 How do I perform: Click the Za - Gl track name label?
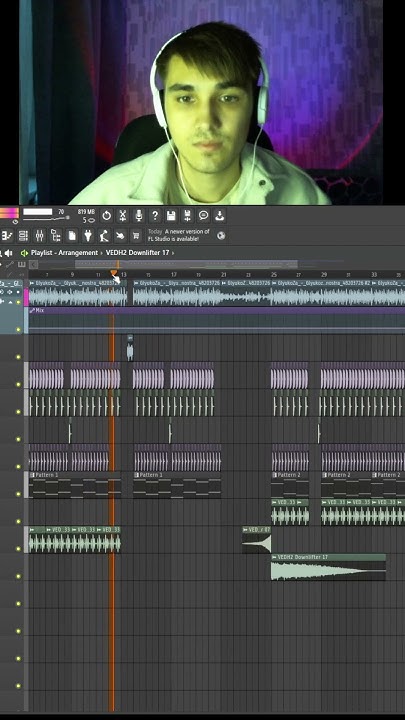click(x=10, y=283)
